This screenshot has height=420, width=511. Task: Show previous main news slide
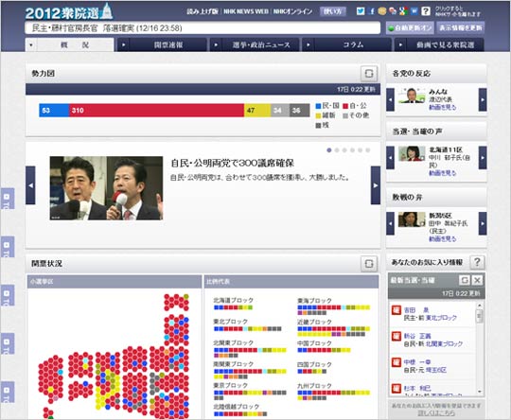tap(30, 185)
